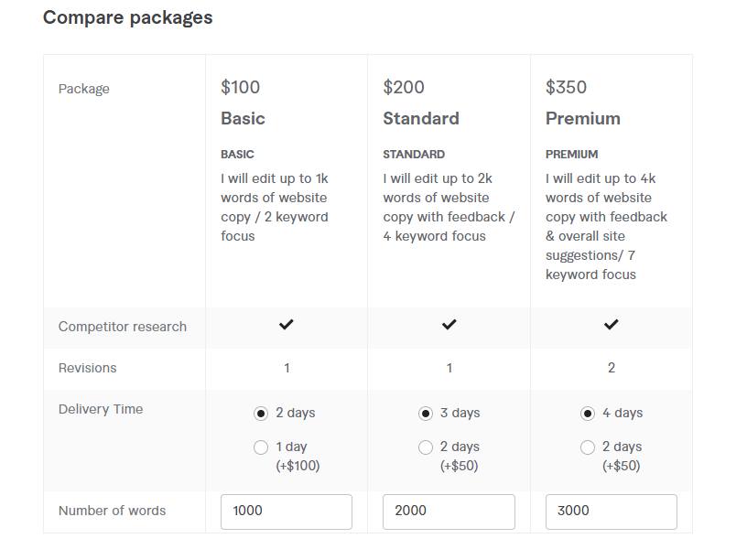Choose 2 days (+$50) for Premium package
747x560 pixels.
(x=588, y=447)
